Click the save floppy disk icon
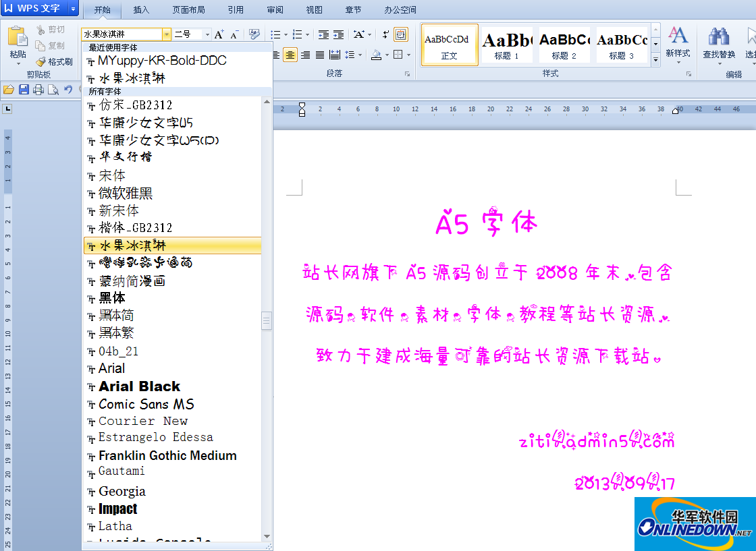The height and width of the screenshot is (551, 756). pyautogui.click(x=24, y=90)
